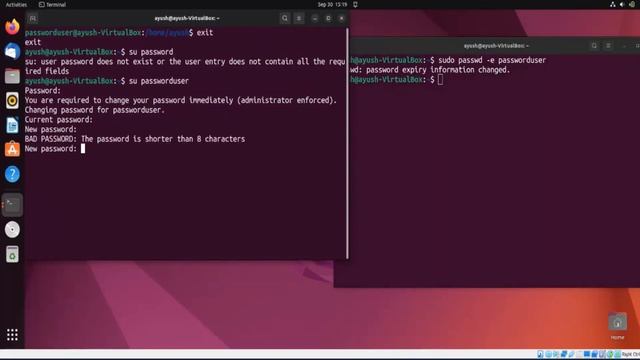Open the optical disc icon in dock
The height and width of the screenshot is (360, 640).
12,229
